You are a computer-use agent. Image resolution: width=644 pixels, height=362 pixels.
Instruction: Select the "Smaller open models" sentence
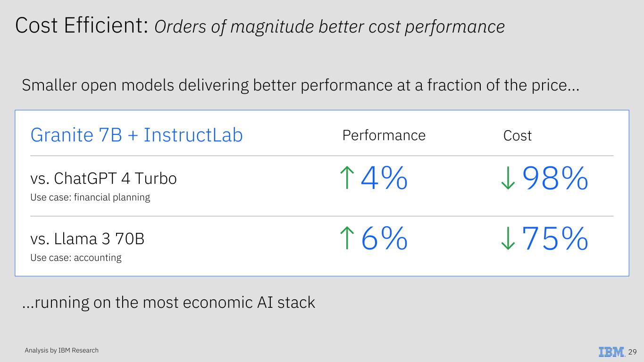(x=301, y=85)
